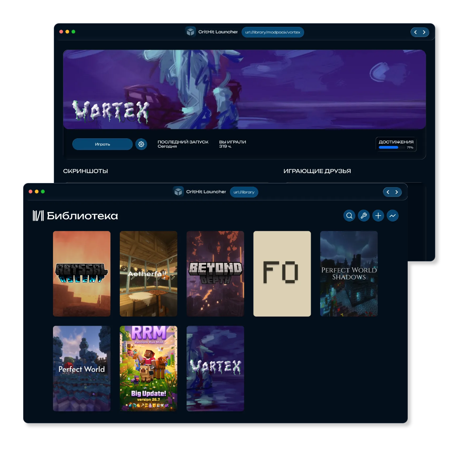This screenshot has width=476, height=464.
Task: Open the statistics graph icon in Library
Action: (x=393, y=216)
